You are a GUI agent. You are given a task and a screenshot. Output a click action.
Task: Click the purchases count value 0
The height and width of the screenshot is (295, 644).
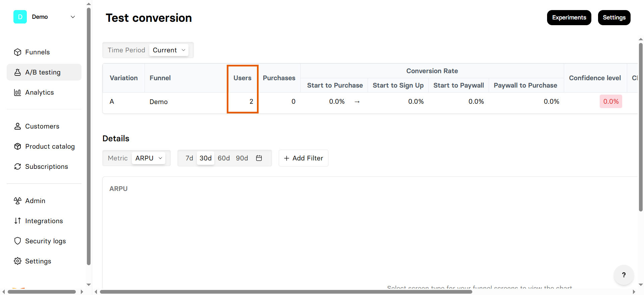(x=293, y=101)
